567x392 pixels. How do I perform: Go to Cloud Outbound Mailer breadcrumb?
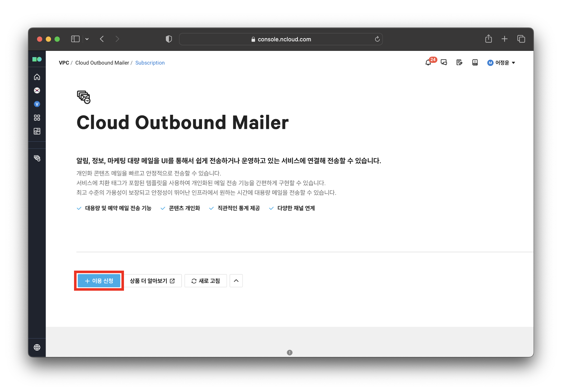[102, 63]
